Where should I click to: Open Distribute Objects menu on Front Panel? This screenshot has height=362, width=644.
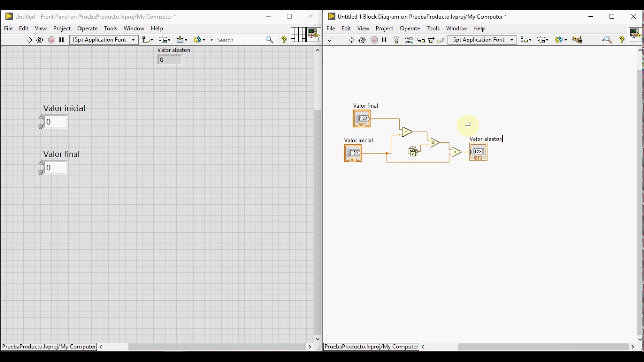[165, 40]
